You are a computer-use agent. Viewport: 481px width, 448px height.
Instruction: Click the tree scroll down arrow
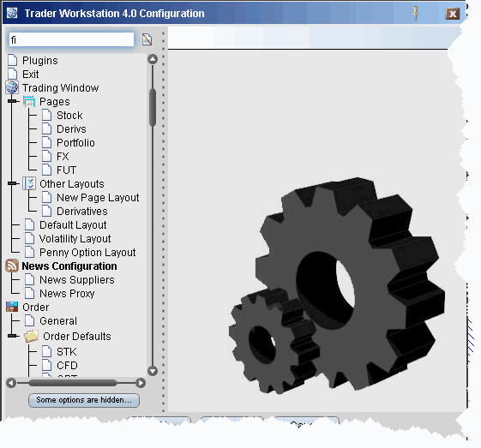[x=153, y=371]
